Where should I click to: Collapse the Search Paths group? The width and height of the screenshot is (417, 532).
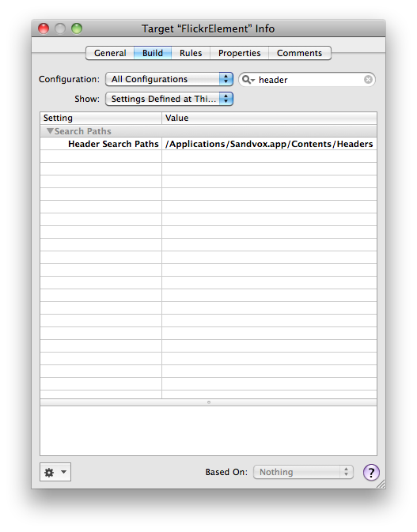(x=50, y=131)
